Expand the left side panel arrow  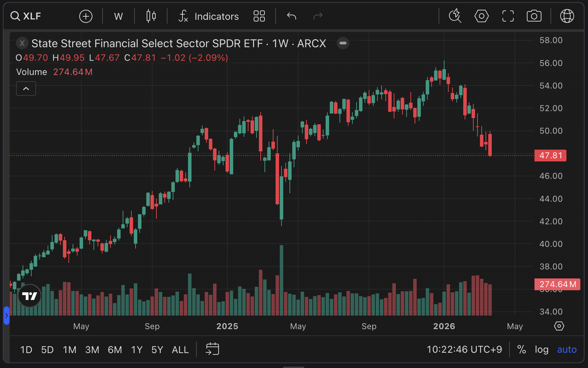(6, 316)
